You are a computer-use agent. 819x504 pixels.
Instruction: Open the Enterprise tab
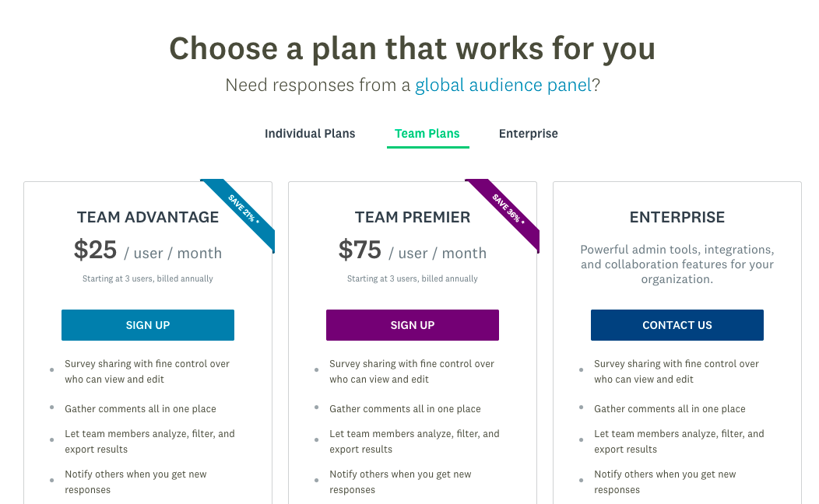529,134
